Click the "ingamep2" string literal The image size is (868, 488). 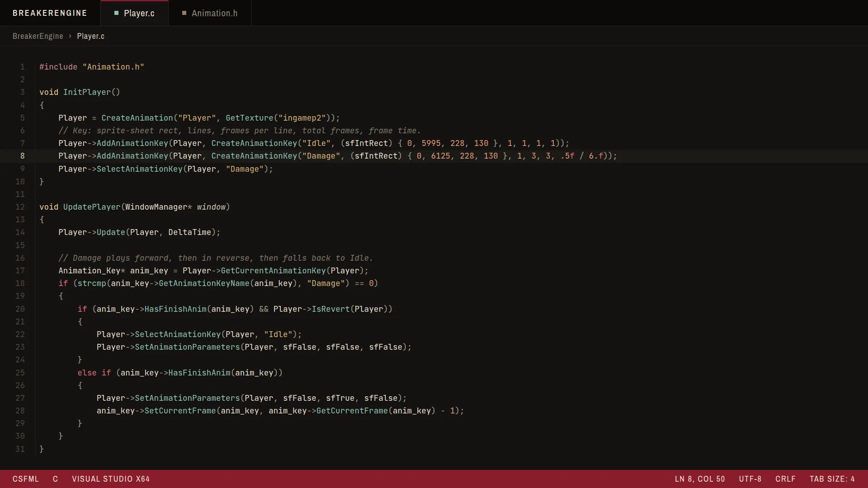pos(302,118)
